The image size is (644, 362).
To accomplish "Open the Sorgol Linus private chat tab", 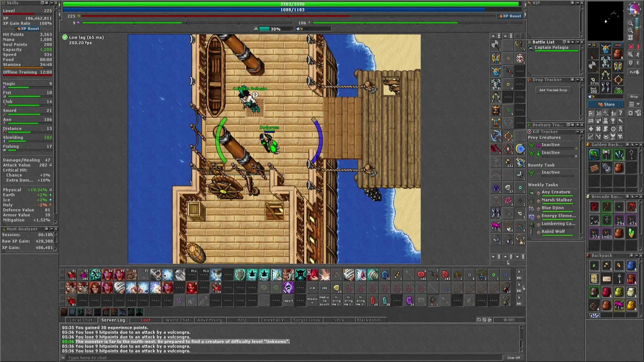I will (306, 320).
